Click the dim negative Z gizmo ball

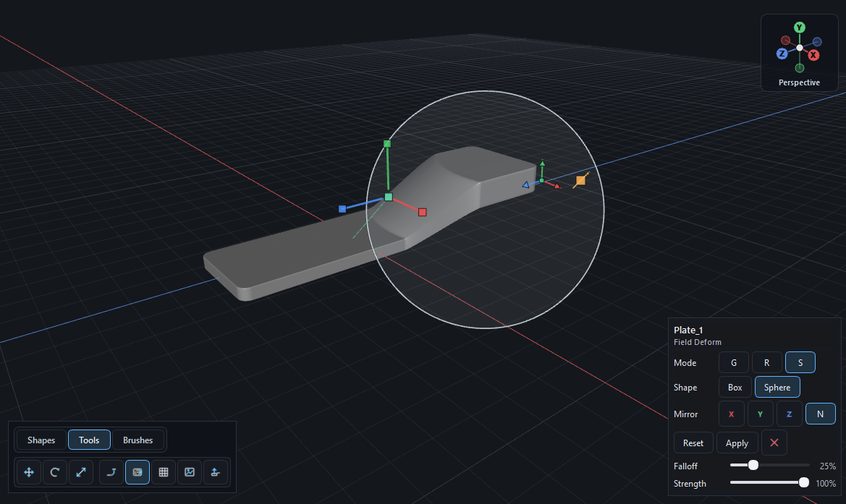(817, 41)
